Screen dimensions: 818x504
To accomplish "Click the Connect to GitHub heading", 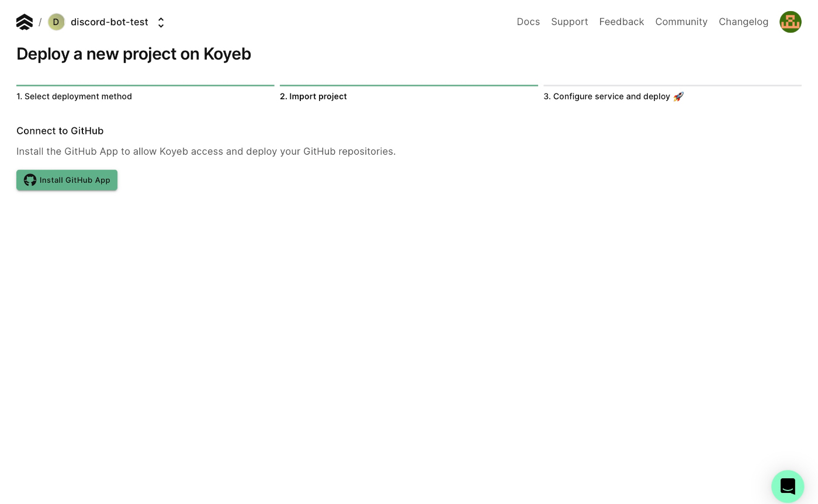I will coord(60,131).
